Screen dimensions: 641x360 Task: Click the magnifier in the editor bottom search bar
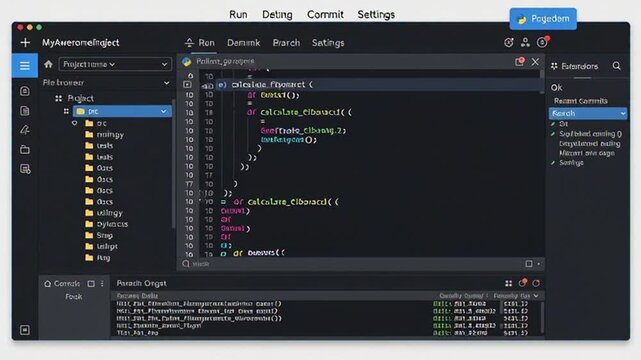[186, 264]
